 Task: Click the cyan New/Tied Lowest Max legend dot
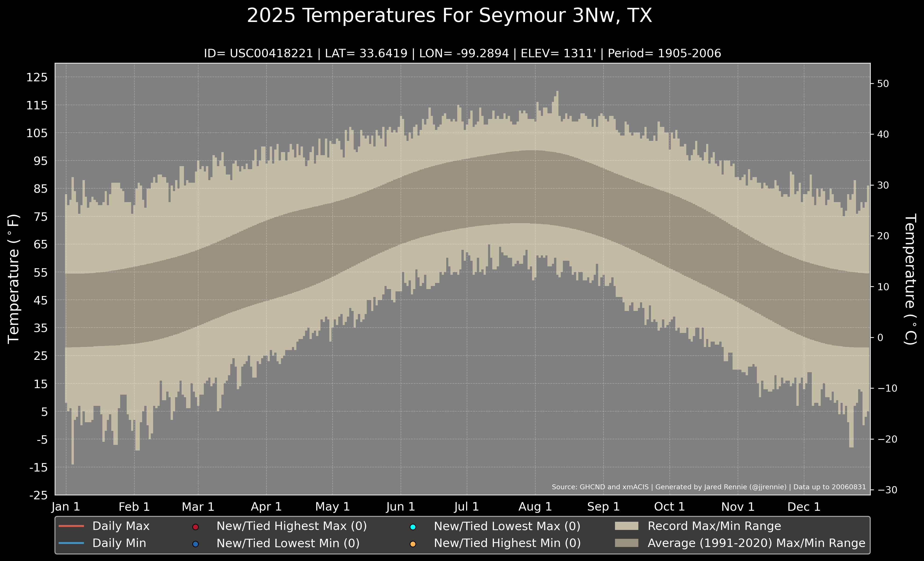point(413,527)
